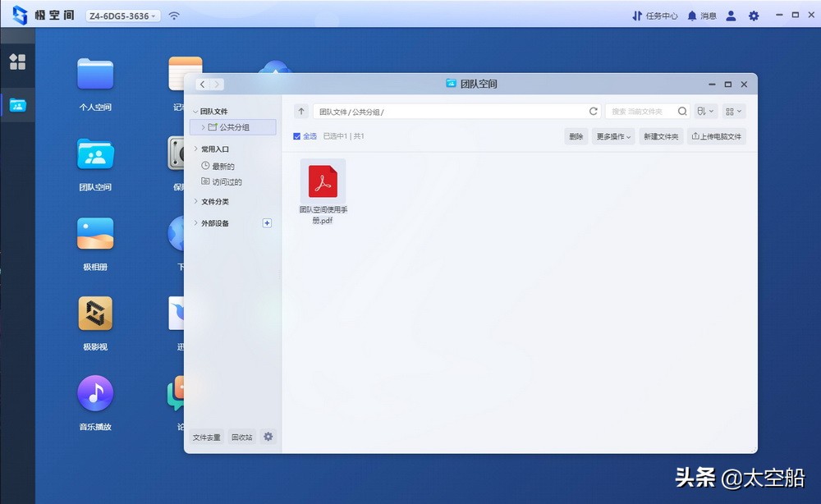Open system settings gear in top bar
Viewport: 821px width, 504px height.
754,16
